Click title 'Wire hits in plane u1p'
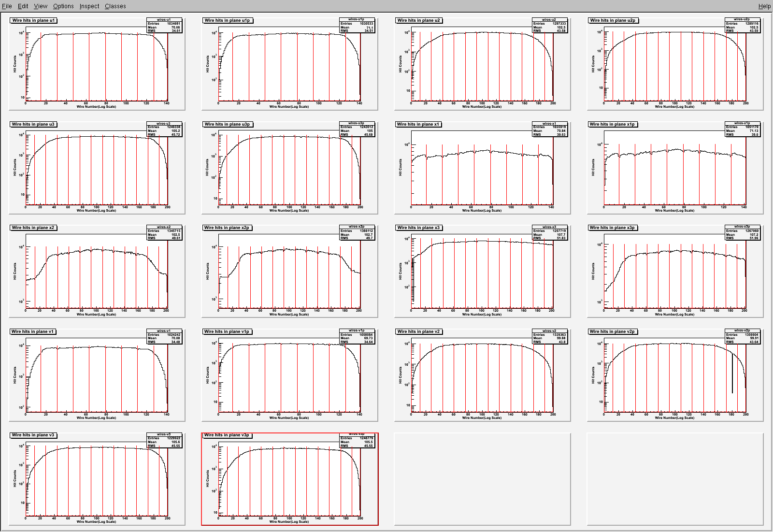The width and height of the screenshot is (773, 532). click(x=227, y=20)
